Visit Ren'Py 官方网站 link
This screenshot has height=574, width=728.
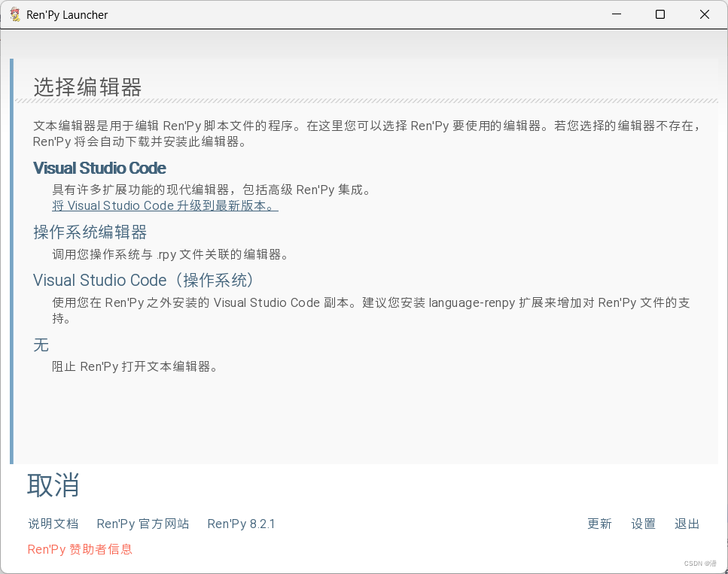click(142, 524)
